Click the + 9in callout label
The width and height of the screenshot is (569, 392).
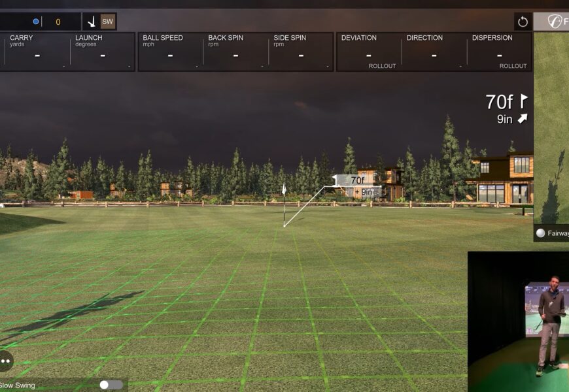(363, 192)
